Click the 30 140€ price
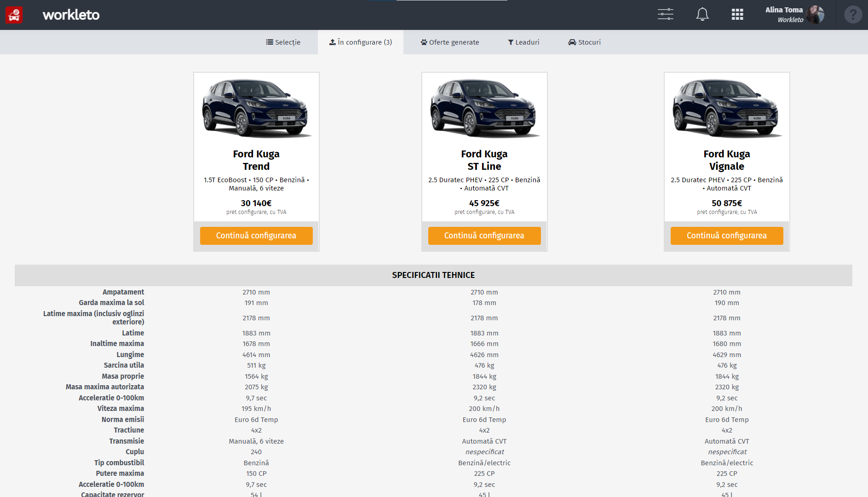 point(256,203)
